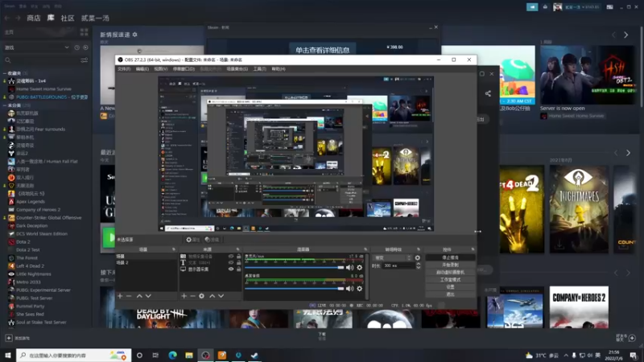Remove the selected scene with the minus icon

129,296
